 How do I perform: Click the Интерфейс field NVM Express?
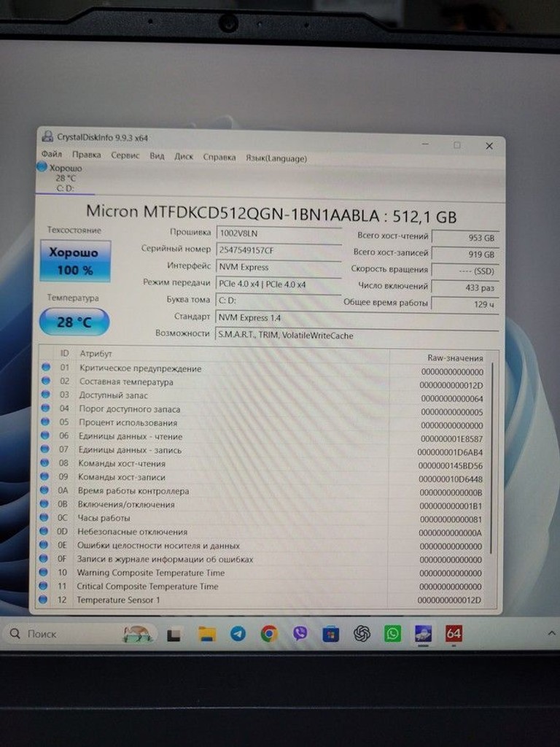click(279, 267)
